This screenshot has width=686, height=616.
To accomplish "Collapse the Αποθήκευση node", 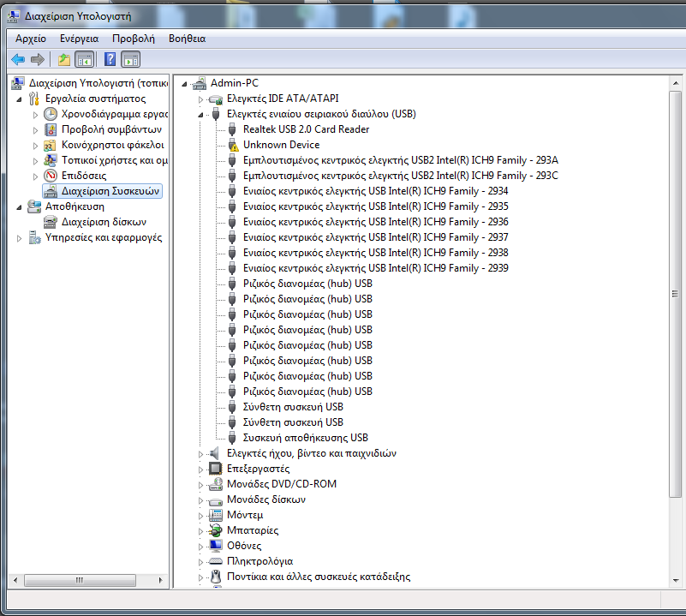I will (20, 206).
